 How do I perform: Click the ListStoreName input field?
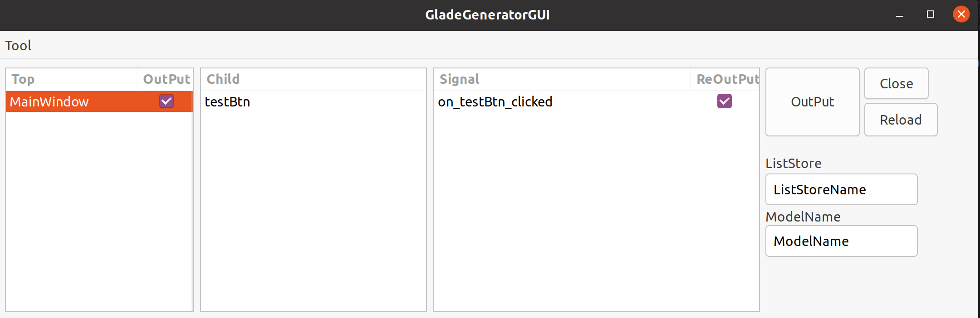tap(840, 189)
